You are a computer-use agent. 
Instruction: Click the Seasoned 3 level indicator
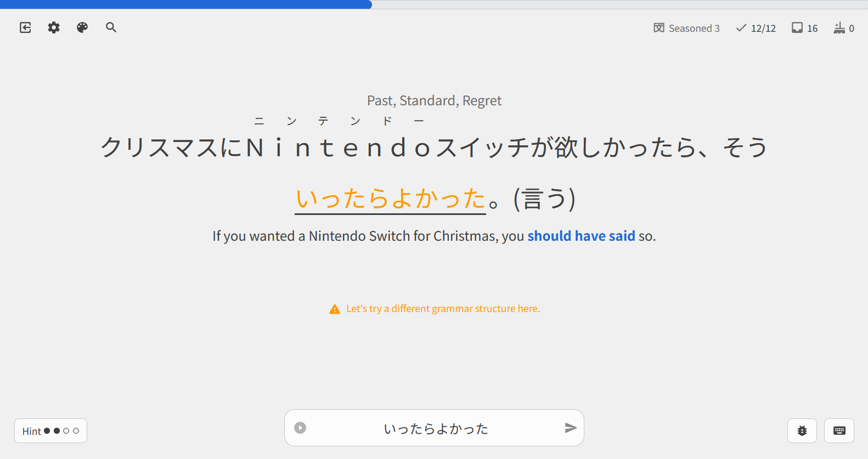tap(686, 28)
